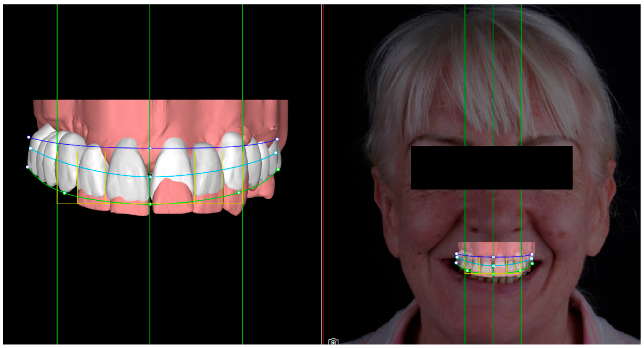Select cyan curve center point on face photo
The image size is (644, 348).
pyautogui.click(x=493, y=266)
